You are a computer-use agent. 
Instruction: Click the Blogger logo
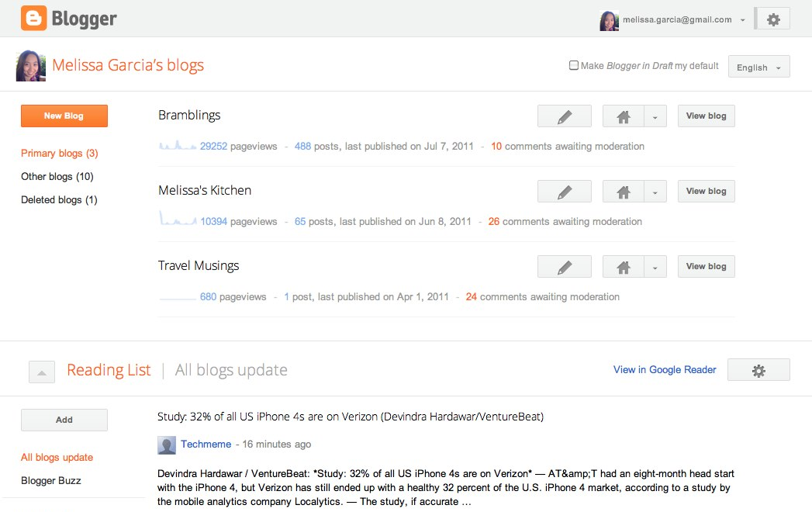[x=69, y=19]
